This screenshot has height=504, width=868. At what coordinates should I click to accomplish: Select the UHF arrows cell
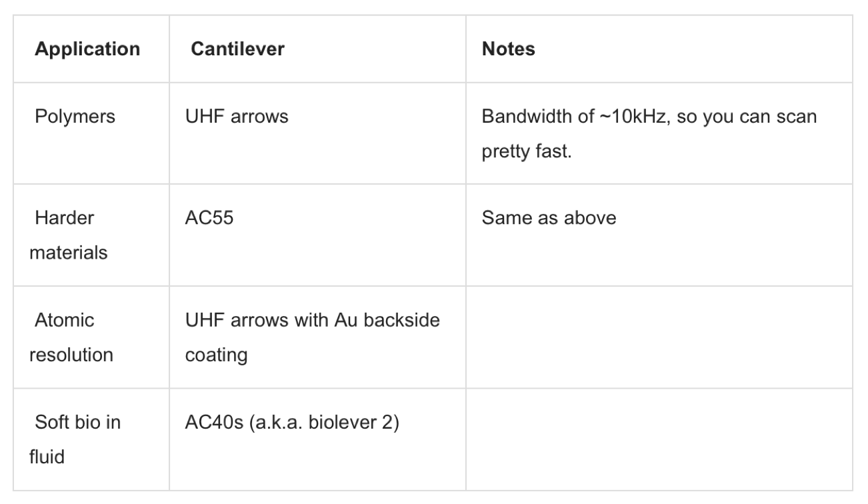click(317, 133)
